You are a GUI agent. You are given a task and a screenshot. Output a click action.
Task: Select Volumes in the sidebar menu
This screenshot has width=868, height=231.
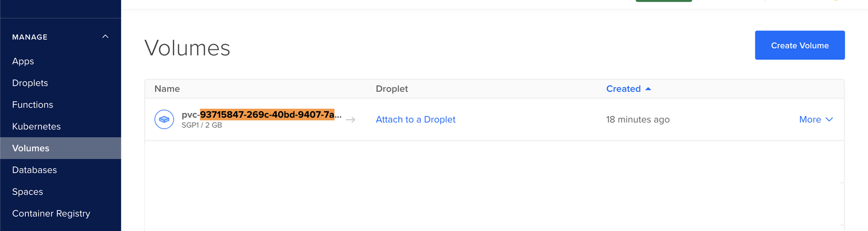click(x=31, y=149)
